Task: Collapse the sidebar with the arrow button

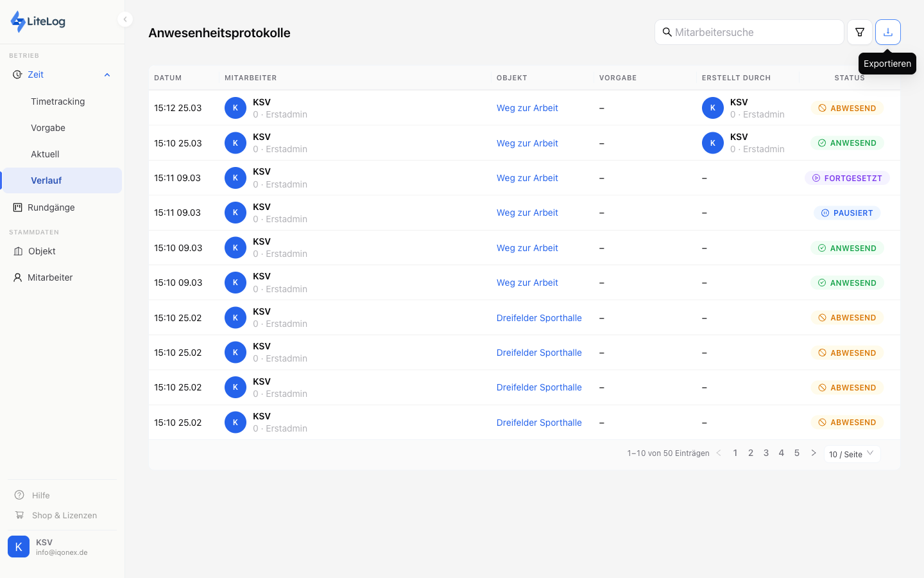Action: 125,19
